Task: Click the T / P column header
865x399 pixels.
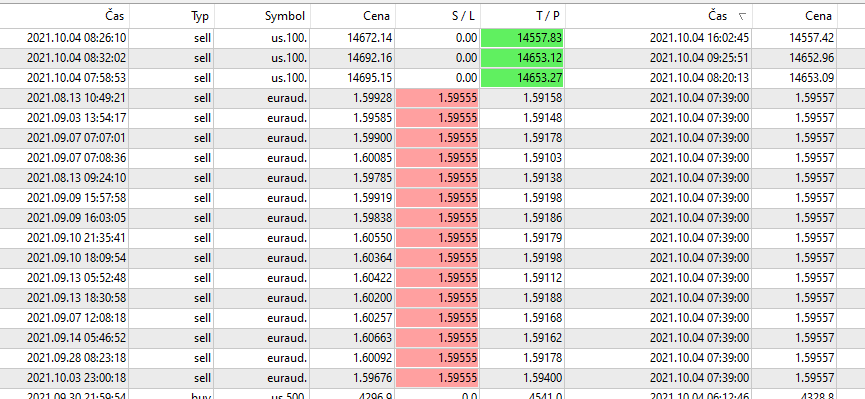Action: (522, 16)
